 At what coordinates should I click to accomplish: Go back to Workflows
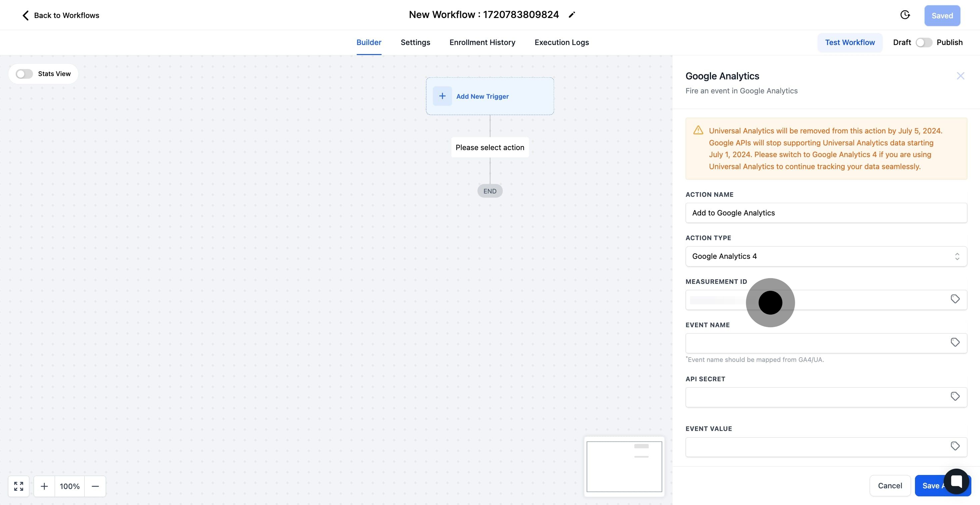[x=61, y=15]
